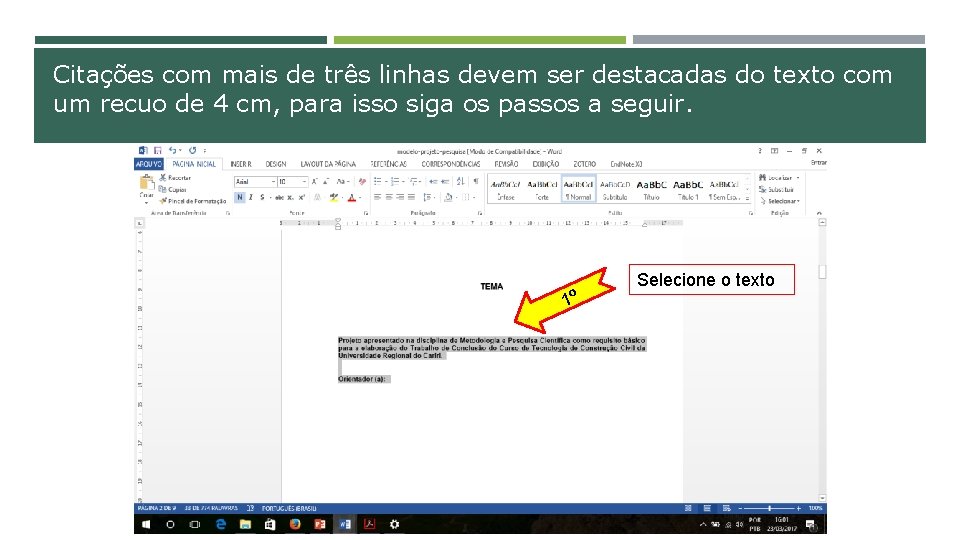Click the numbered list button
Viewport: 960px width, 540px height.
click(x=396, y=181)
